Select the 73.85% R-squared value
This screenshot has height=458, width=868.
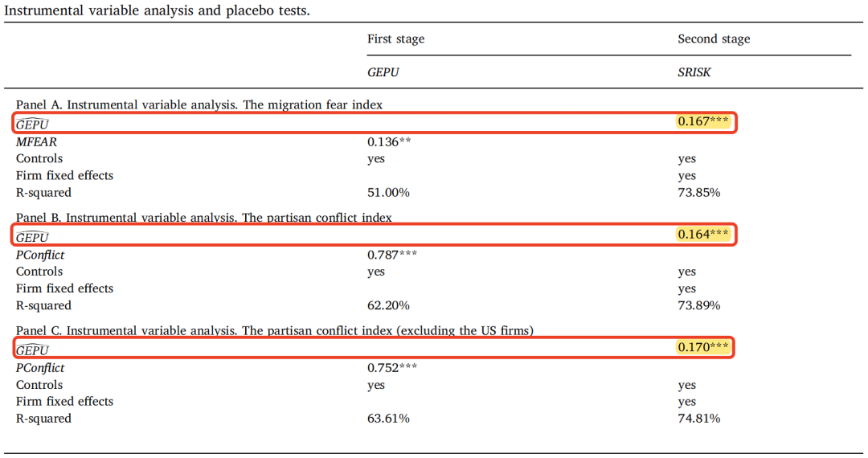click(x=698, y=193)
